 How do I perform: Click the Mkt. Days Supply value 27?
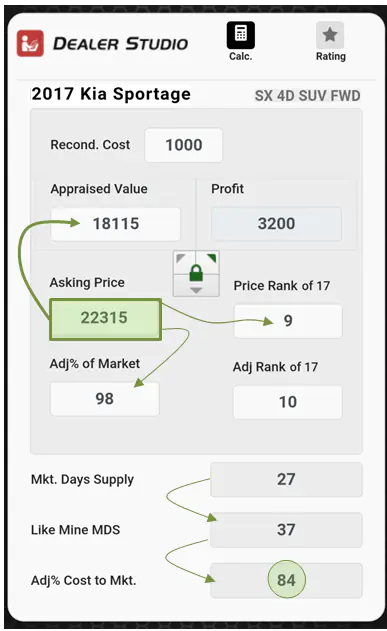coord(286,480)
